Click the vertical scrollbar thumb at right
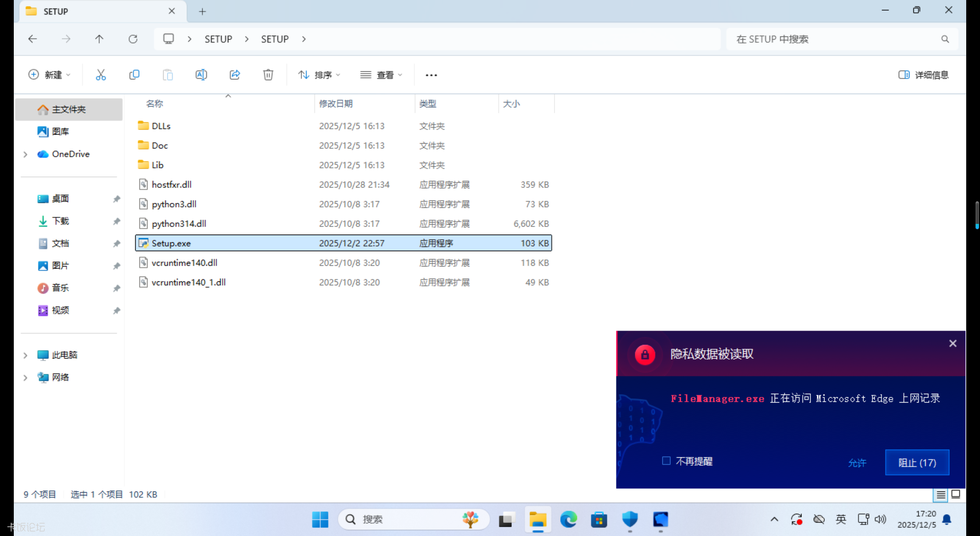The image size is (980, 536). tap(977, 215)
